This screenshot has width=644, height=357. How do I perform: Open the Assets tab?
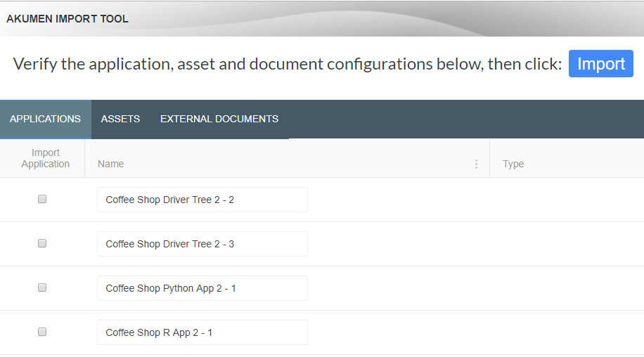tap(120, 119)
